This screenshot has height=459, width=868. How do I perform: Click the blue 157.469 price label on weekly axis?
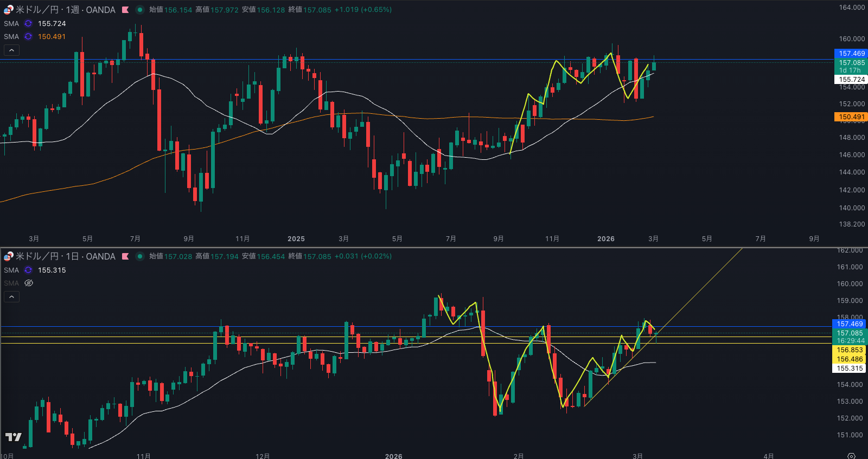(851, 54)
